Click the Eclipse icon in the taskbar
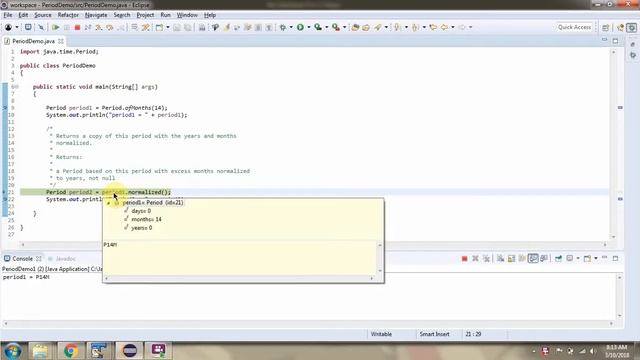 (130, 350)
